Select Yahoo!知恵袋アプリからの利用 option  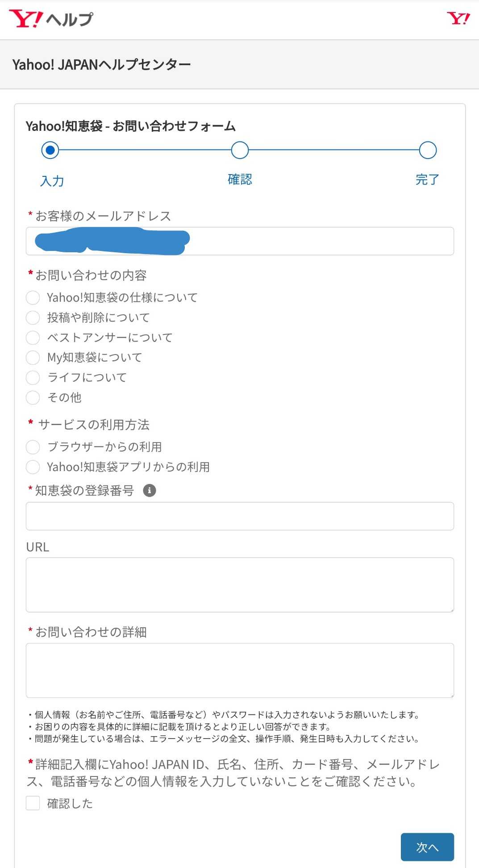pos(33,467)
